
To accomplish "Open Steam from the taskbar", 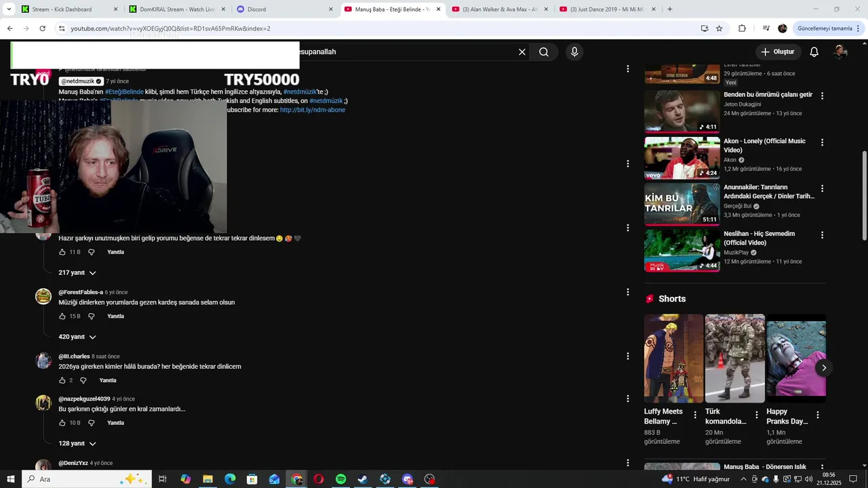I will point(363,479).
